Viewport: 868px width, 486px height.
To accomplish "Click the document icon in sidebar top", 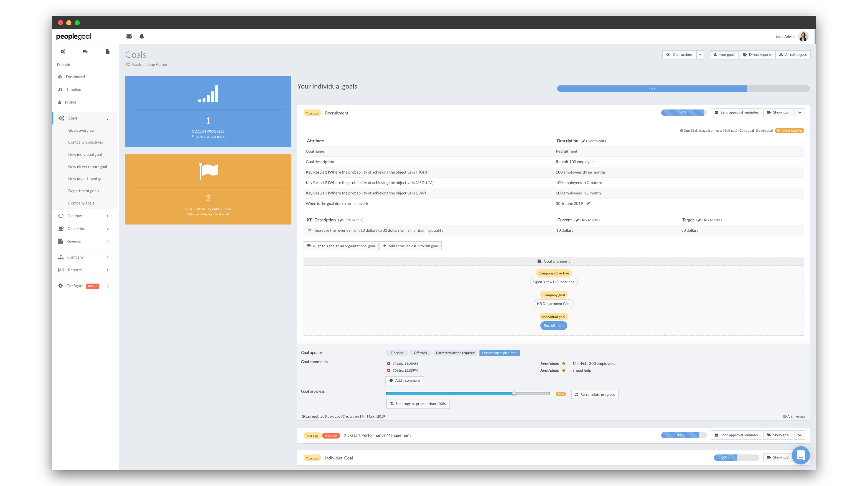I will (107, 52).
